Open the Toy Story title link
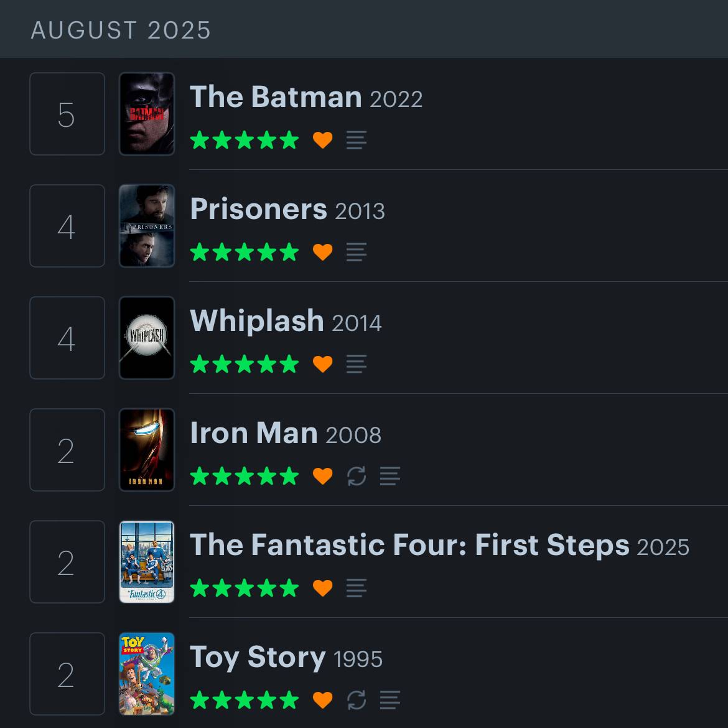This screenshot has height=728, width=728. (257, 657)
